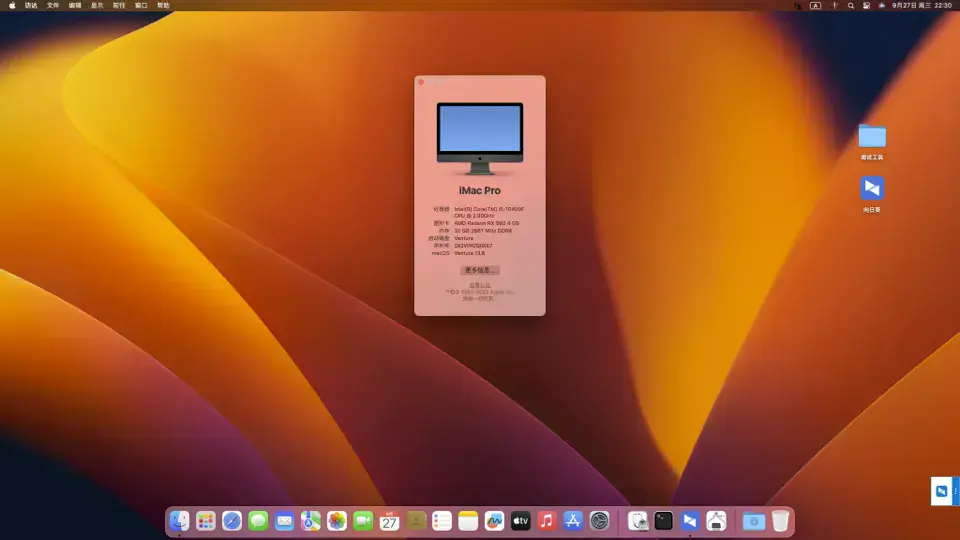Click the iMac Pro computer image
Screen dimensions: 960x540
click(480, 138)
